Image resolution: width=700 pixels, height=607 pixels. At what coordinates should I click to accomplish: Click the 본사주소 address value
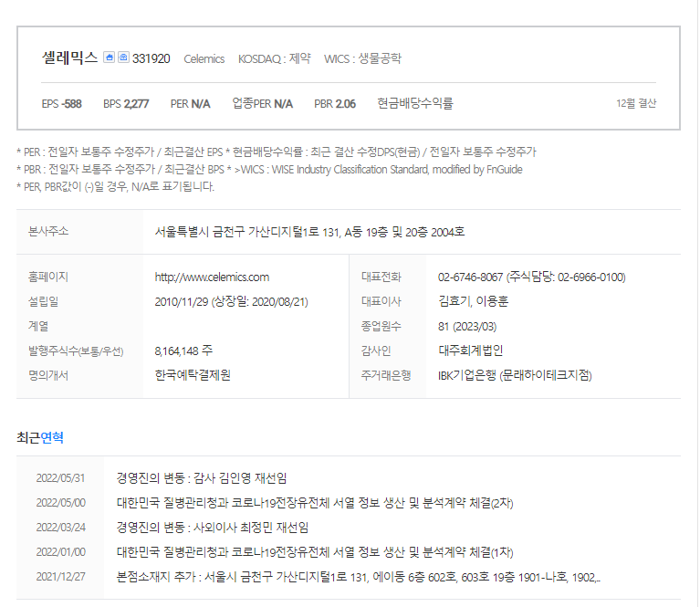click(309, 232)
